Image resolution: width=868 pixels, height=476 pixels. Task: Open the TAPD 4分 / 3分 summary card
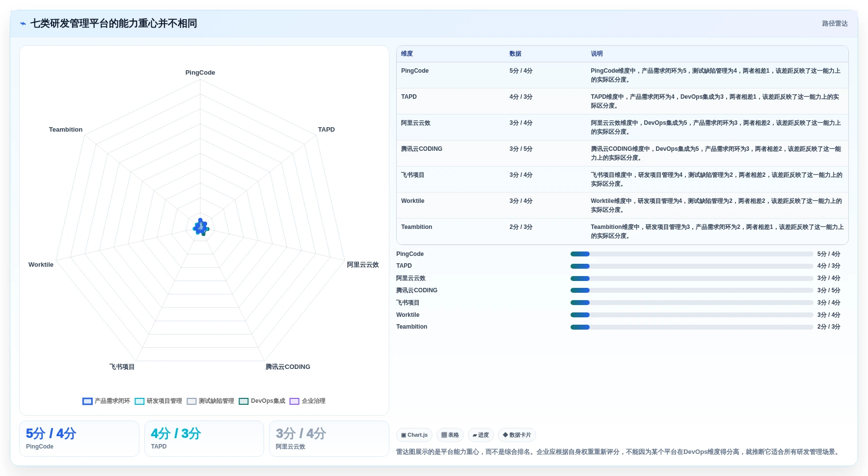pos(204,439)
